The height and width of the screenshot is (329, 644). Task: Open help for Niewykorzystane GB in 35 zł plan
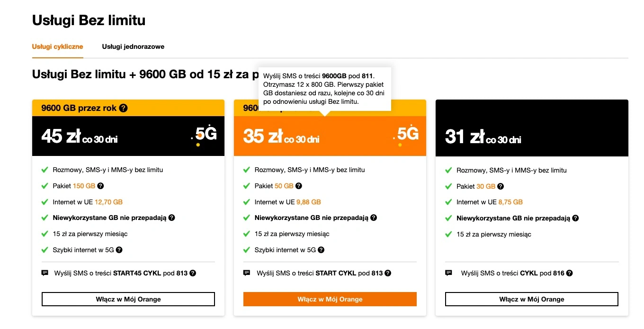[x=373, y=218]
